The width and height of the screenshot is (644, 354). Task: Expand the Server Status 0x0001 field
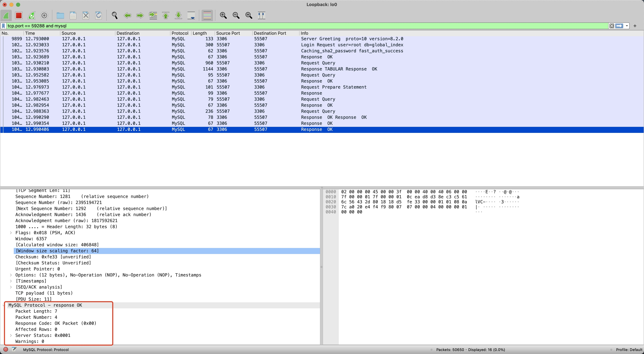[x=11, y=335]
